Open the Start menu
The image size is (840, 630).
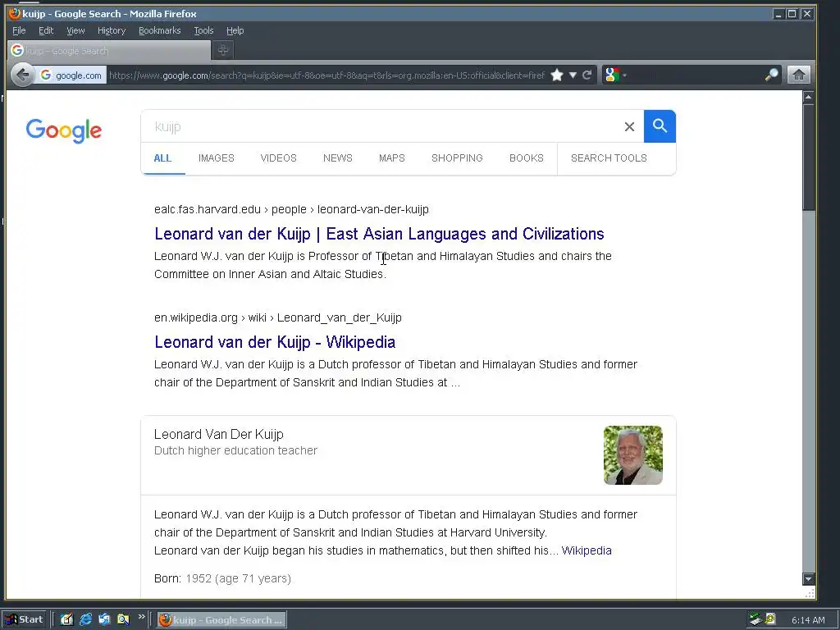coord(25,620)
